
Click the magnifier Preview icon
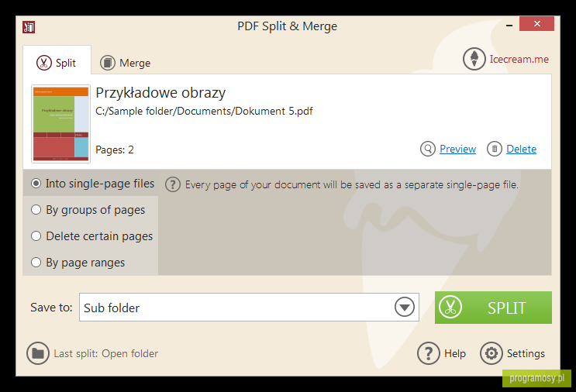click(x=428, y=149)
